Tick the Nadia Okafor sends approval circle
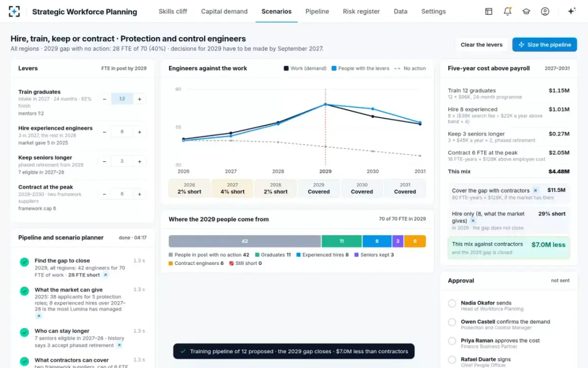 pos(452,304)
